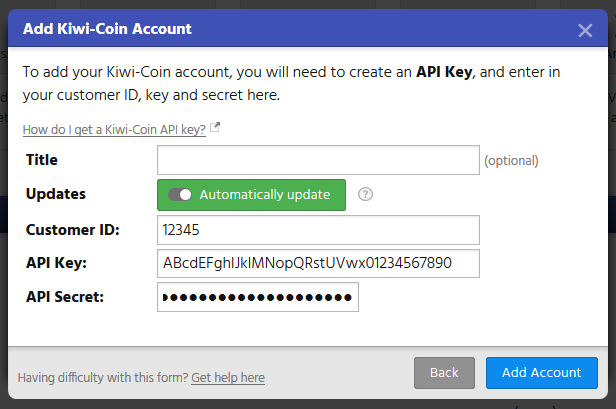
Task: Toggle the Automatically update switch
Action: click(x=180, y=194)
